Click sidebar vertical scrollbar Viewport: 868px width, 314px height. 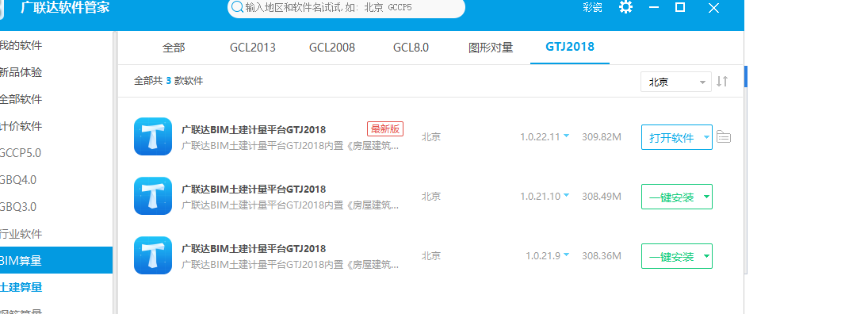tap(115, 172)
